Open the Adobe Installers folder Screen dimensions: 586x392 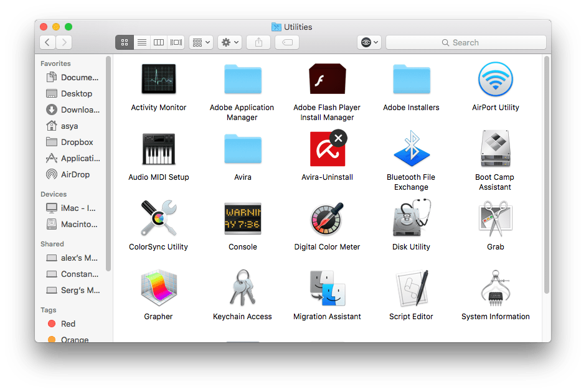411,79
